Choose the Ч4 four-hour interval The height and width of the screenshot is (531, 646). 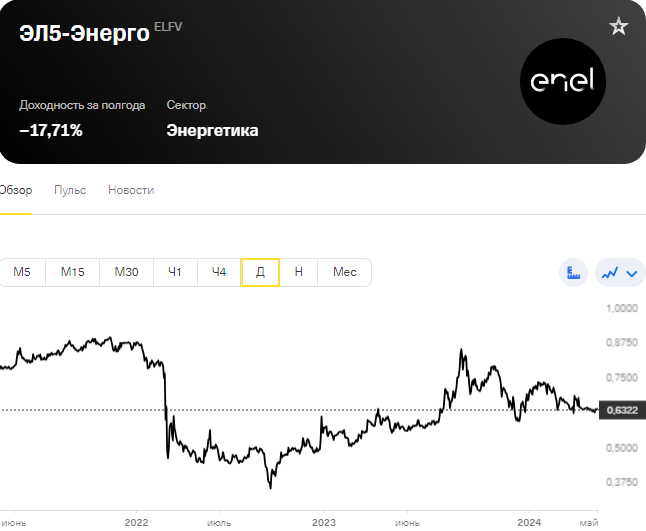(x=219, y=272)
